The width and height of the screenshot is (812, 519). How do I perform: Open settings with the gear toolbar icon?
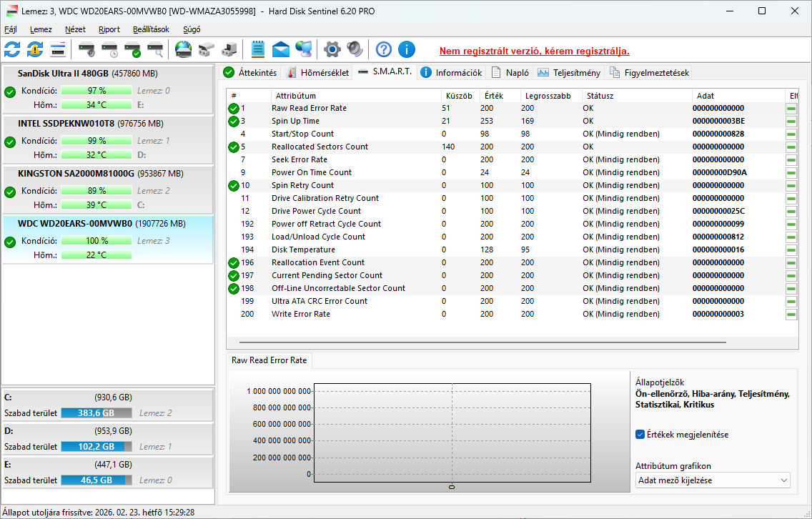pos(332,50)
